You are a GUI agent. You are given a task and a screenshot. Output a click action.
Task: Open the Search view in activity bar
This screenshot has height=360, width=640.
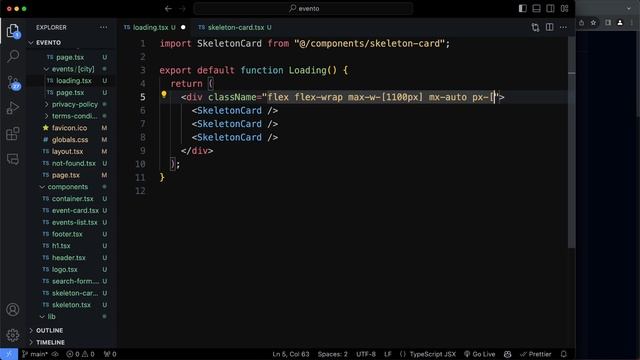point(13,56)
